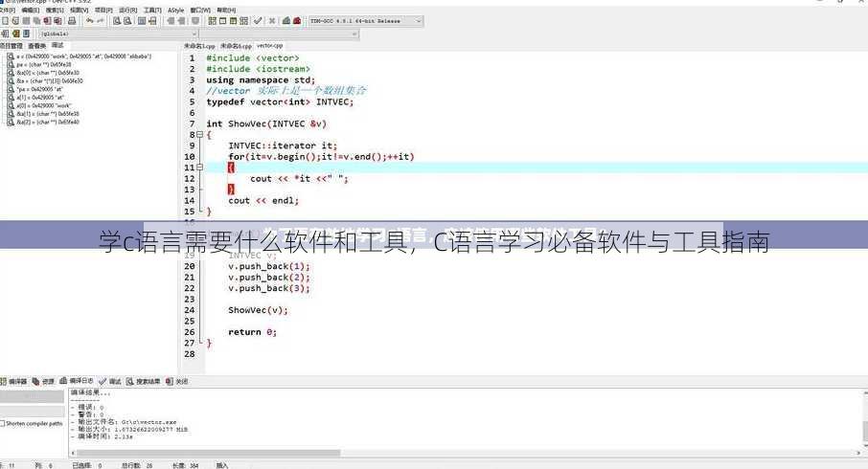Viewport: 868px width, 469px height.
Task: Switch to the 项目管理 side panel tab
Action: pos(11,46)
